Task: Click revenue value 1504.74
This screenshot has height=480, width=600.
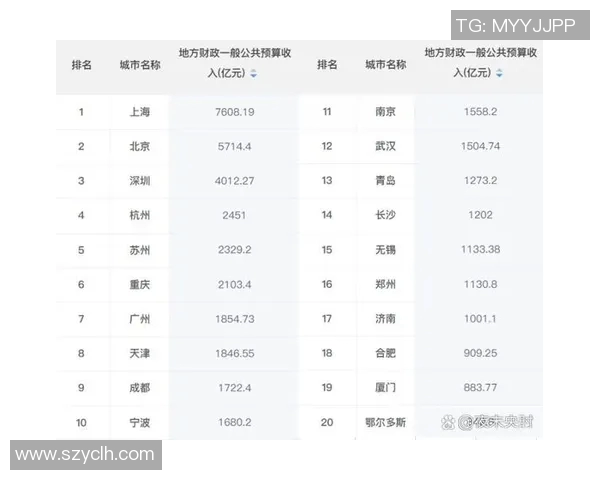Action: [x=481, y=146]
